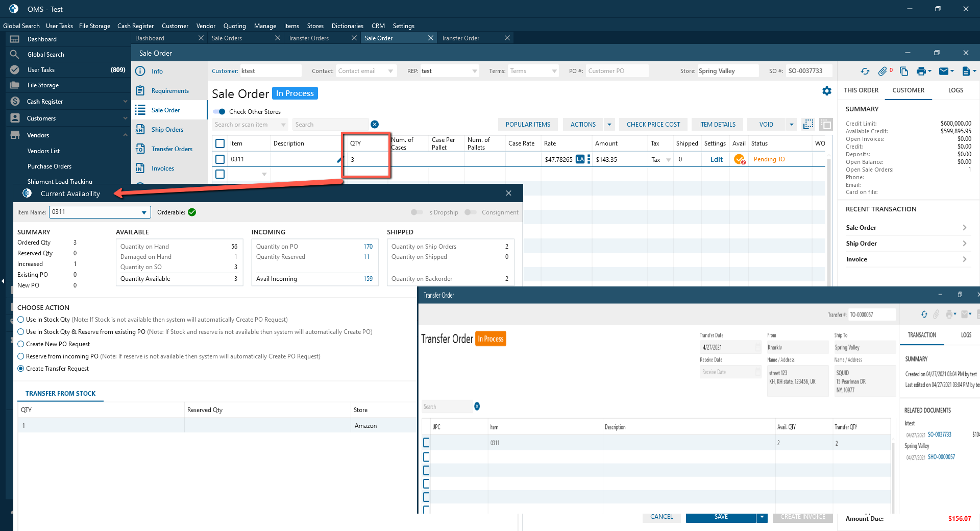
Task: Click the Info icon in Sale Order sidebar
Action: [x=140, y=71]
